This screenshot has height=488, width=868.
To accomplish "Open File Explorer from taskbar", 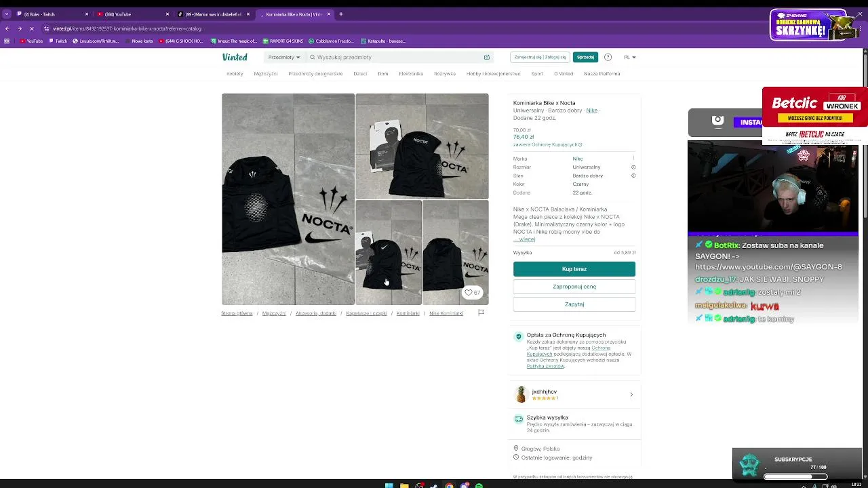I will tap(404, 485).
